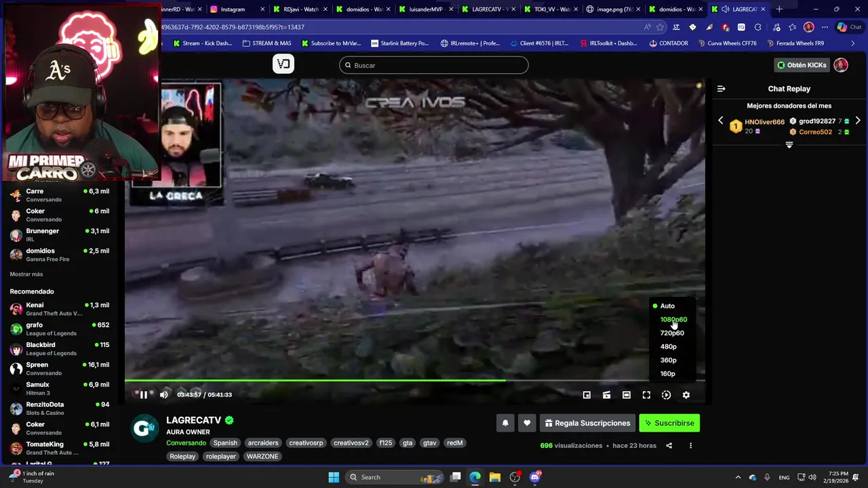Open domidios channel in sidebar
This screenshot has height=488, width=868.
(60, 254)
